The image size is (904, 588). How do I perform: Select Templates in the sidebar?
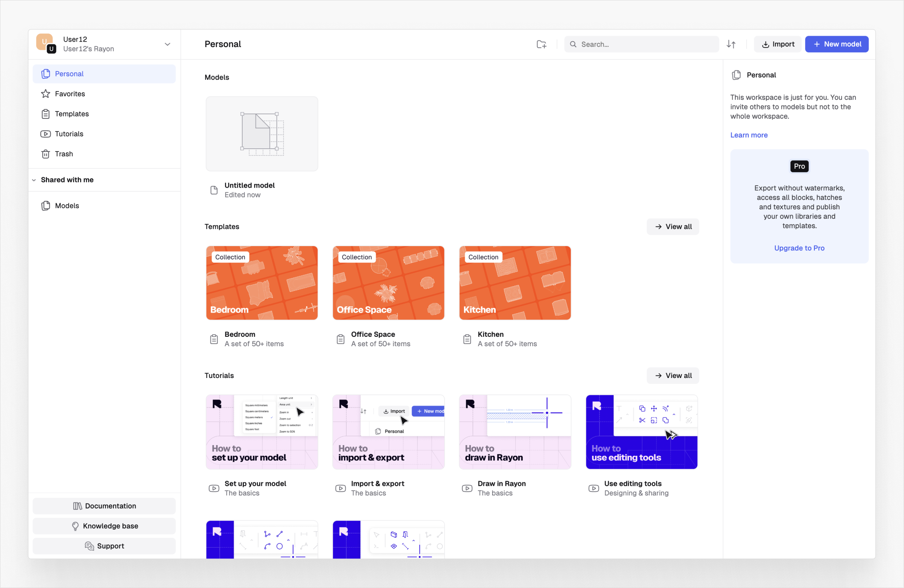(x=72, y=114)
